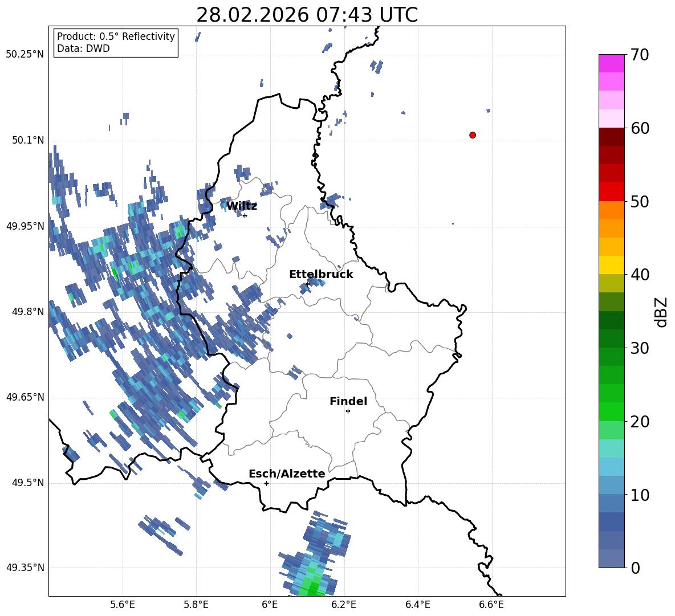
Task: Click the Esch/Alzette cross marker
Action: (266, 483)
